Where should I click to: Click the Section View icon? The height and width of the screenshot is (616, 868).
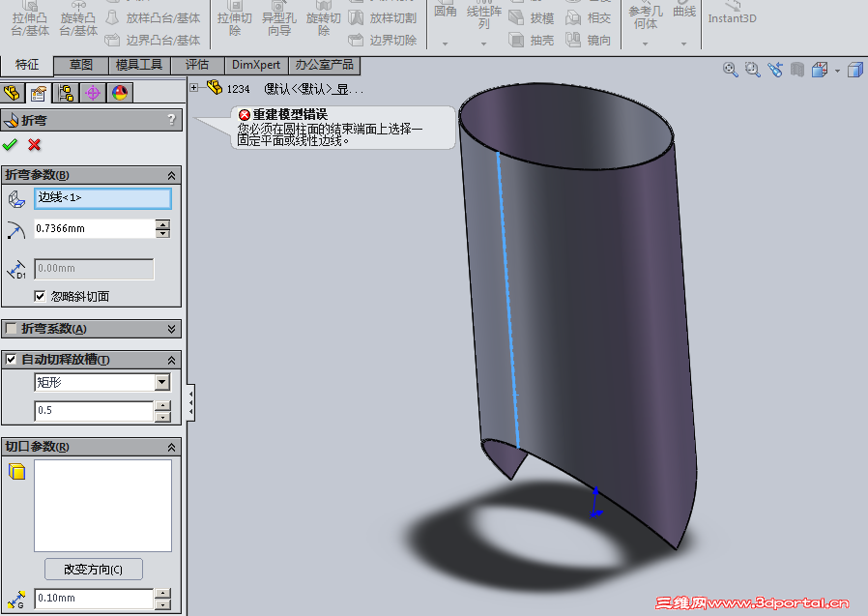(x=797, y=70)
